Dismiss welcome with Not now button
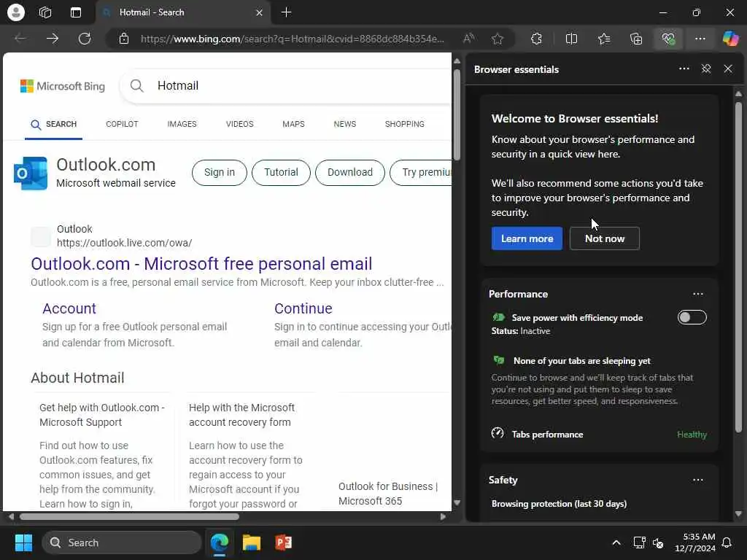This screenshot has width=747, height=560. point(605,238)
